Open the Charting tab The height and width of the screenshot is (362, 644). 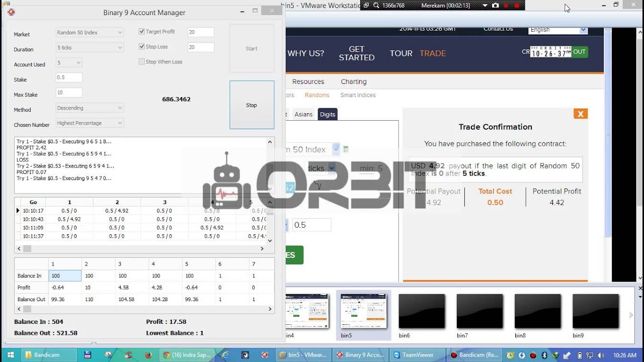[x=354, y=81]
